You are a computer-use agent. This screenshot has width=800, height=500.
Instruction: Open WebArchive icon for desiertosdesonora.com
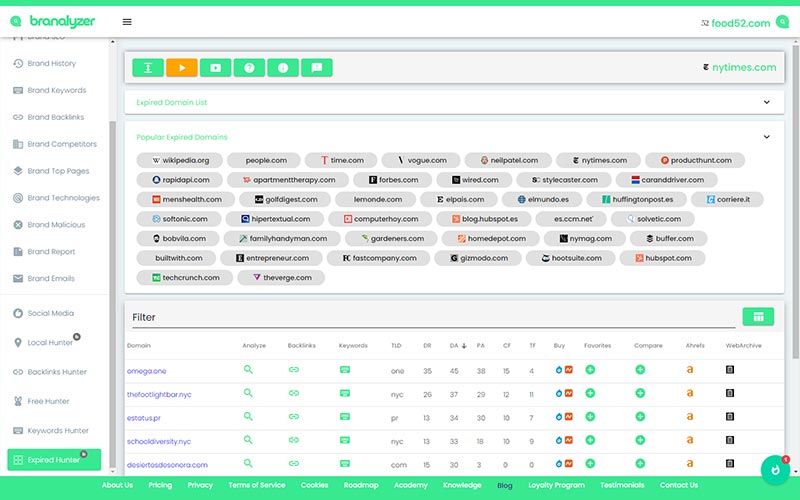[730, 463]
